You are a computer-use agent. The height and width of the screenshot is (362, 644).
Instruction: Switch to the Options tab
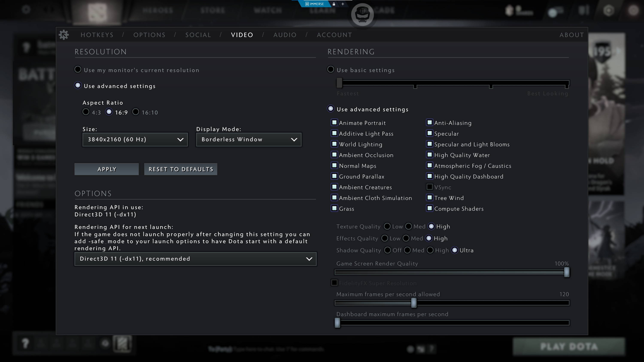[x=149, y=35]
